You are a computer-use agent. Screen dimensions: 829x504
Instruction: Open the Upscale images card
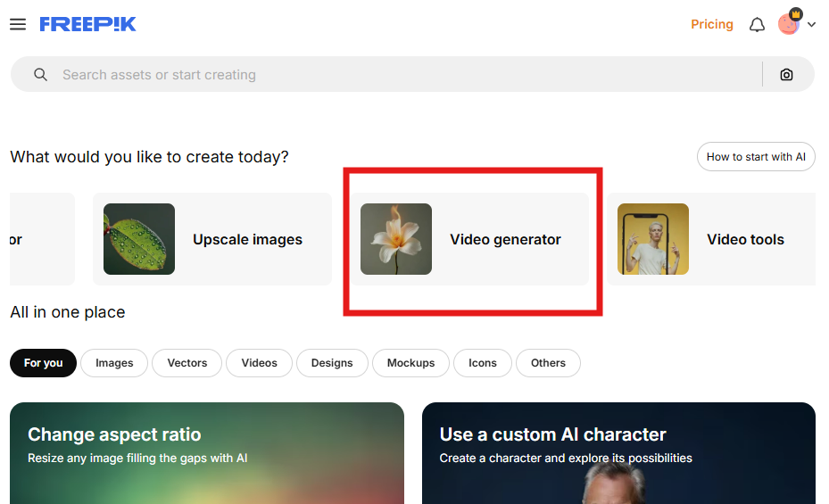pyautogui.click(x=212, y=239)
